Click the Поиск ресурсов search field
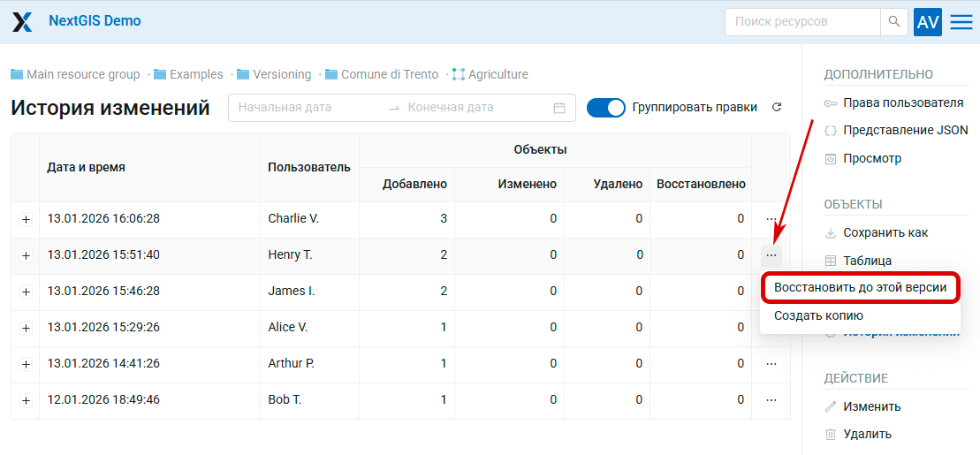Screen dimensions: 980x455 coord(801,22)
